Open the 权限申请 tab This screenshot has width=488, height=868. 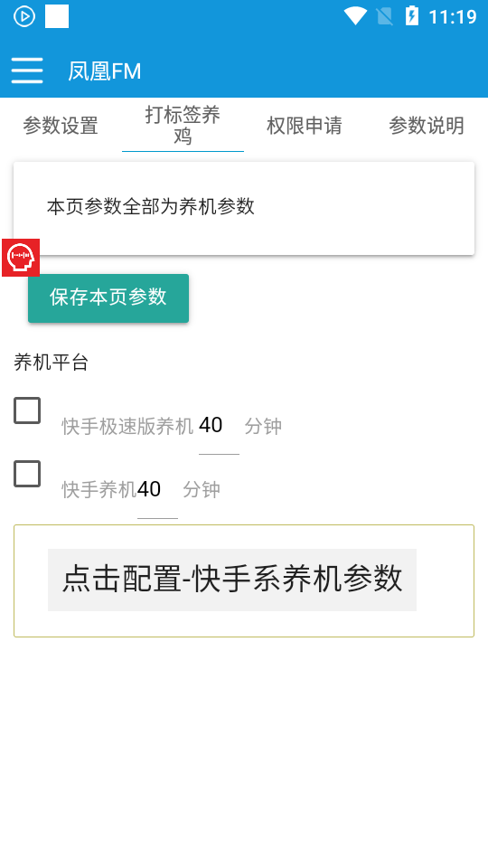(x=305, y=125)
